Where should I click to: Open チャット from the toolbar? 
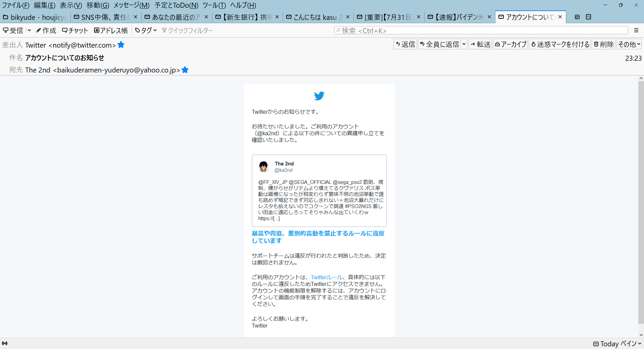(x=75, y=31)
